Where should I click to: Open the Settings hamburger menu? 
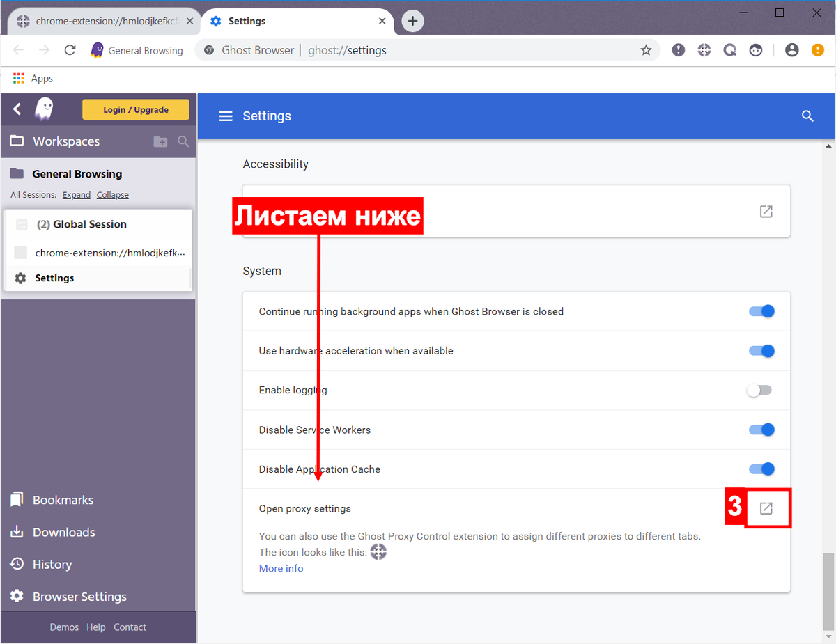tap(226, 116)
